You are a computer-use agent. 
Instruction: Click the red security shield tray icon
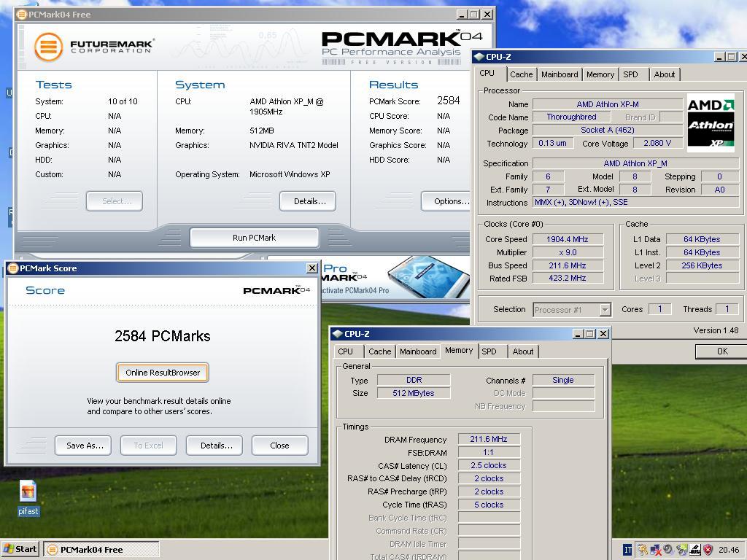click(708, 550)
